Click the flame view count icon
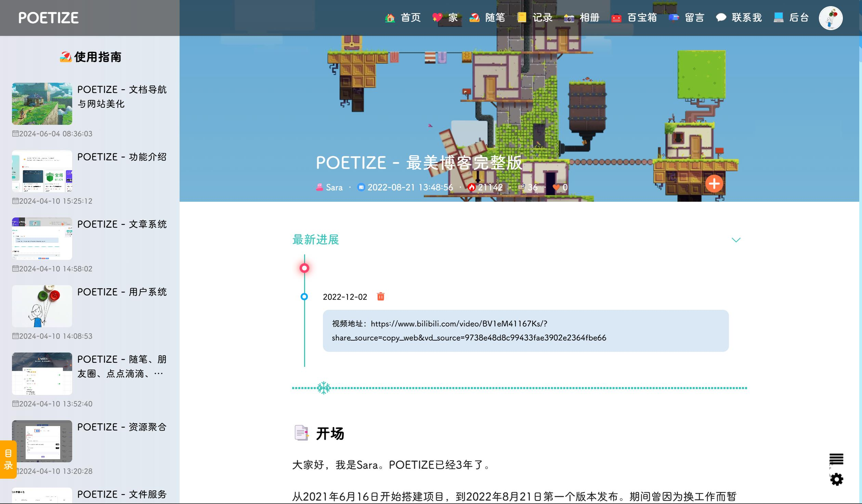Image resolution: width=862 pixels, height=504 pixels. pos(472,187)
